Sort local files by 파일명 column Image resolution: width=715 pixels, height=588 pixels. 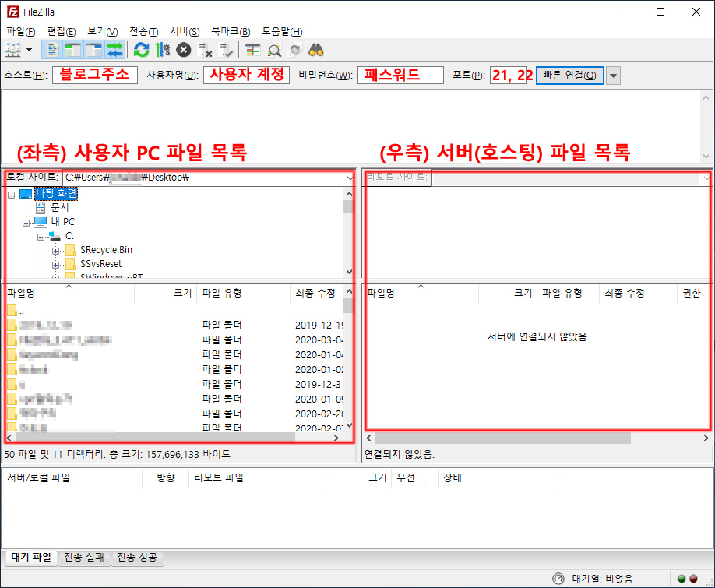coord(69,293)
